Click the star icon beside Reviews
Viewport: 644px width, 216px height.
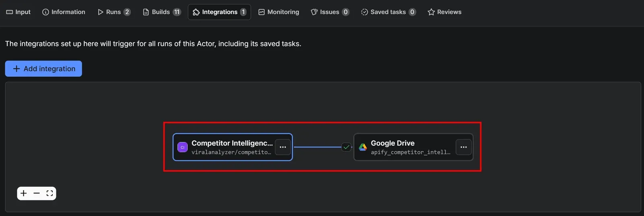(431, 12)
